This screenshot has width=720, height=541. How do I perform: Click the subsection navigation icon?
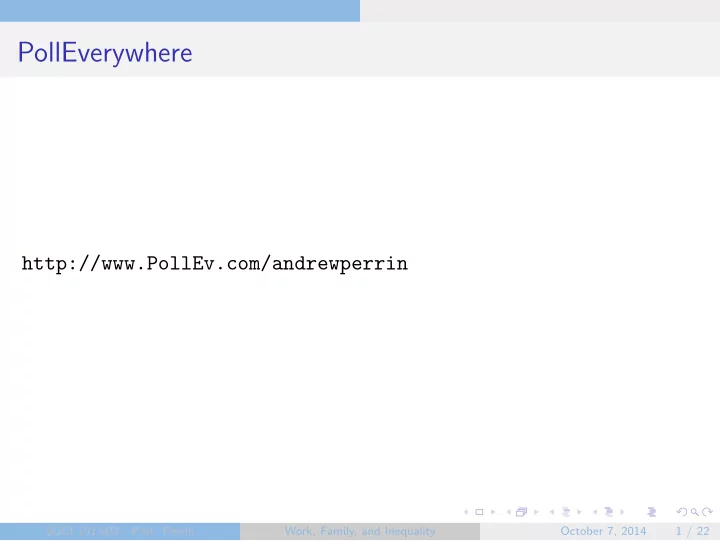(x=566, y=512)
